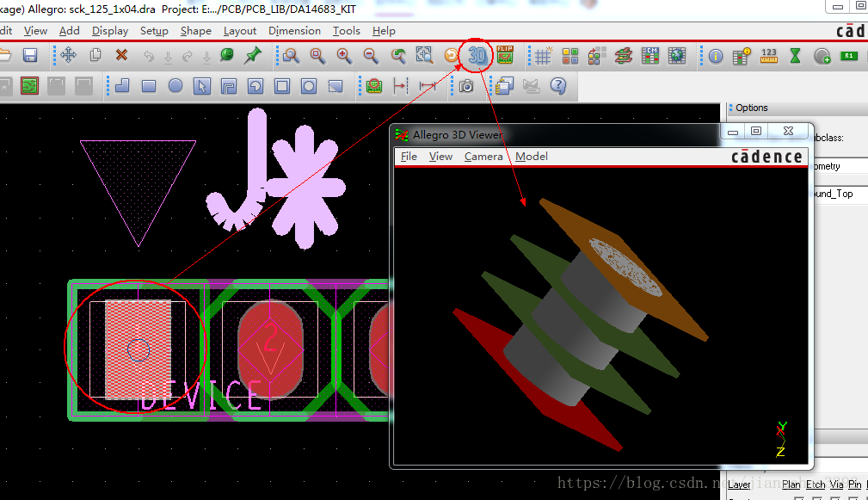Click the Plan column label
Viewport: 868px width, 500px height.
click(791, 485)
